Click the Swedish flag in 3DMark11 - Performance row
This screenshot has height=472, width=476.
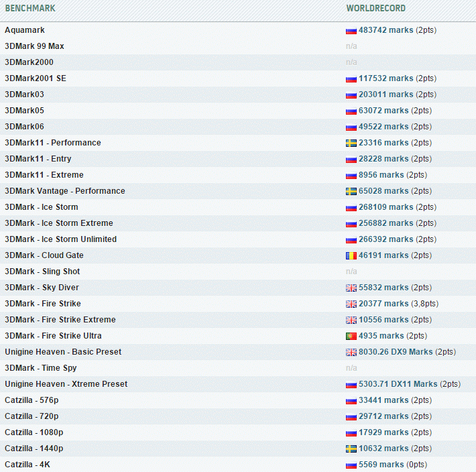click(x=351, y=143)
